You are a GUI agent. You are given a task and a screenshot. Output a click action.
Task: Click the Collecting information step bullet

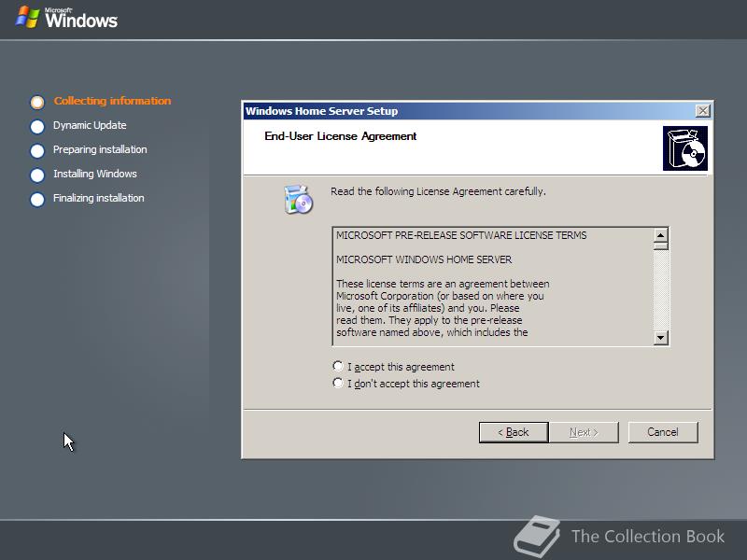pos(37,102)
